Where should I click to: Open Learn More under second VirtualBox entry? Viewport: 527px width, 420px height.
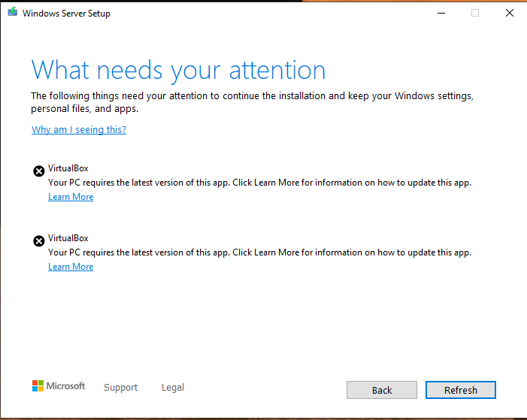(71, 267)
